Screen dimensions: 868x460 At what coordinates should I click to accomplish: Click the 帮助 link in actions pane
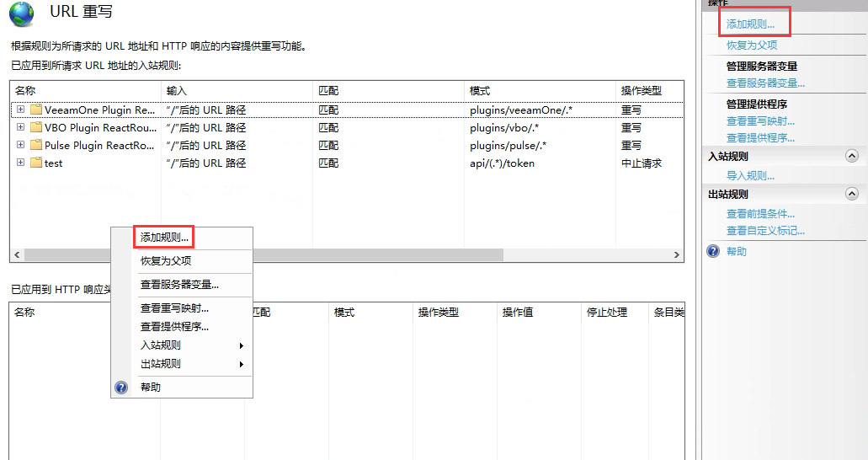[737, 252]
